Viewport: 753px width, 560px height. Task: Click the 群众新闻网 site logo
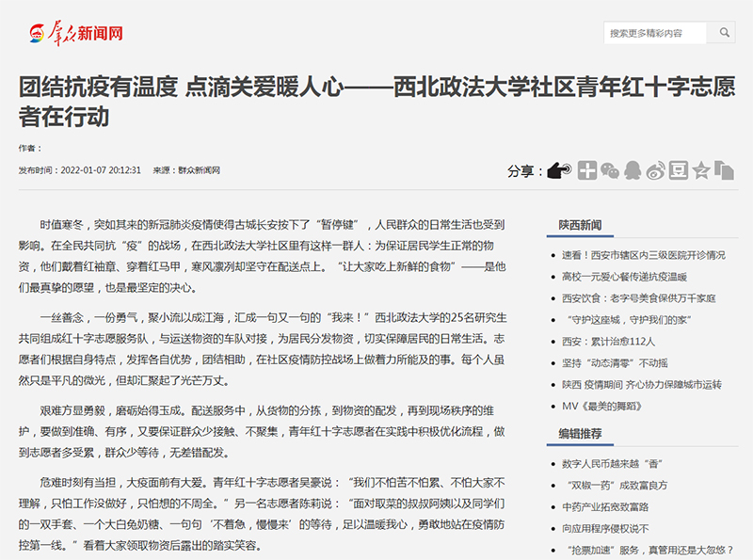click(x=75, y=34)
